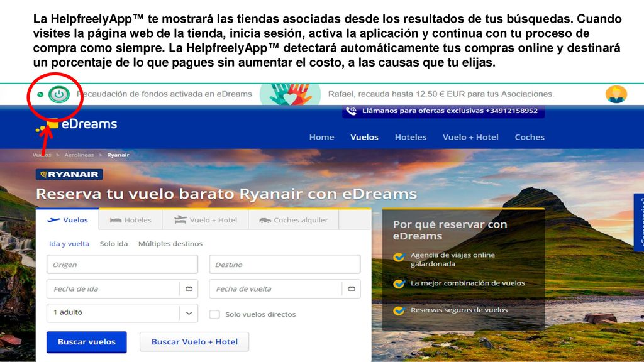The width and height of the screenshot is (644, 362).
Task: Click 'Agencia de viajes online galardonada' text
Action: pos(453,260)
